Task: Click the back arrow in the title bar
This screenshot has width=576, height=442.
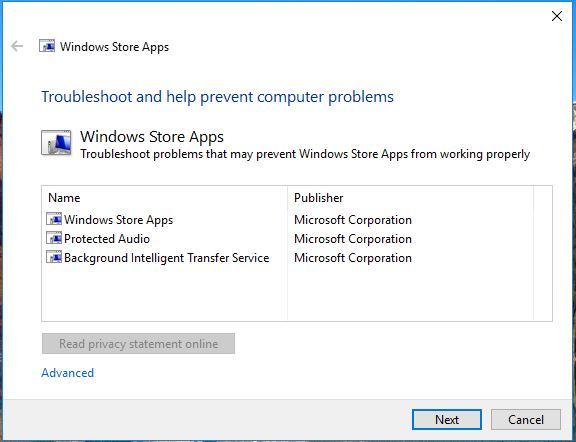Action: pos(17,46)
